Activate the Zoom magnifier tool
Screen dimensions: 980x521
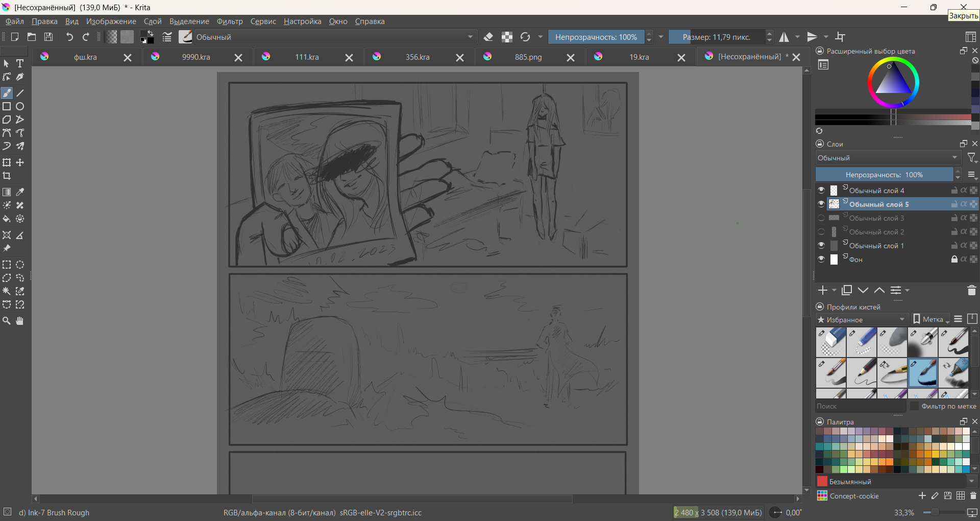7,321
